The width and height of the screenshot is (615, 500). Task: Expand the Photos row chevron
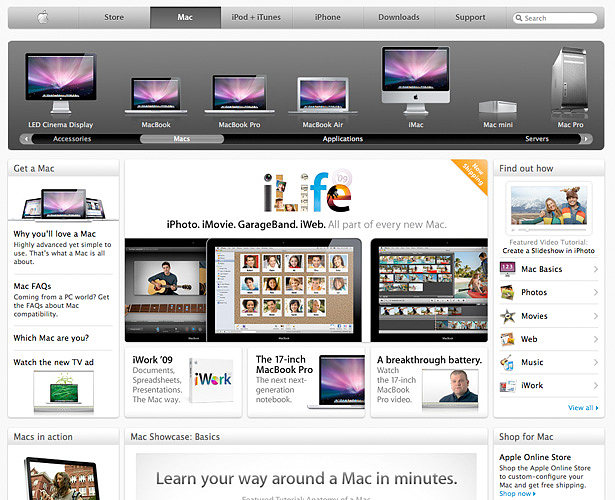pos(595,293)
